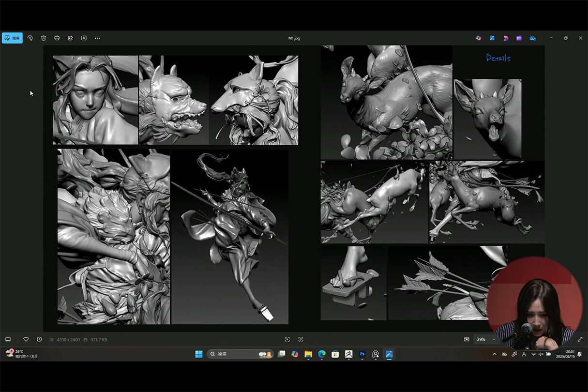Print the image via the printer icon
The image size is (588, 392).
[x=57, y=38]
